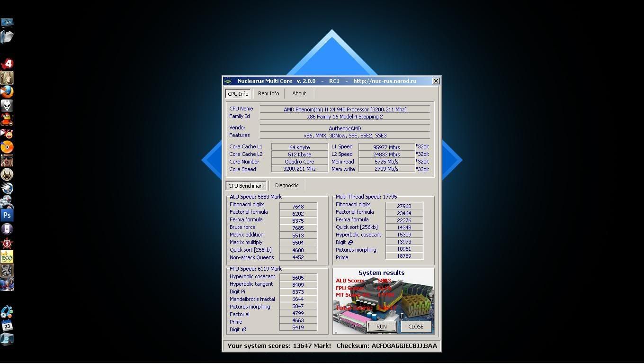
Task: Launch the Devil May Cry character icon
Action: click(7, 284)
